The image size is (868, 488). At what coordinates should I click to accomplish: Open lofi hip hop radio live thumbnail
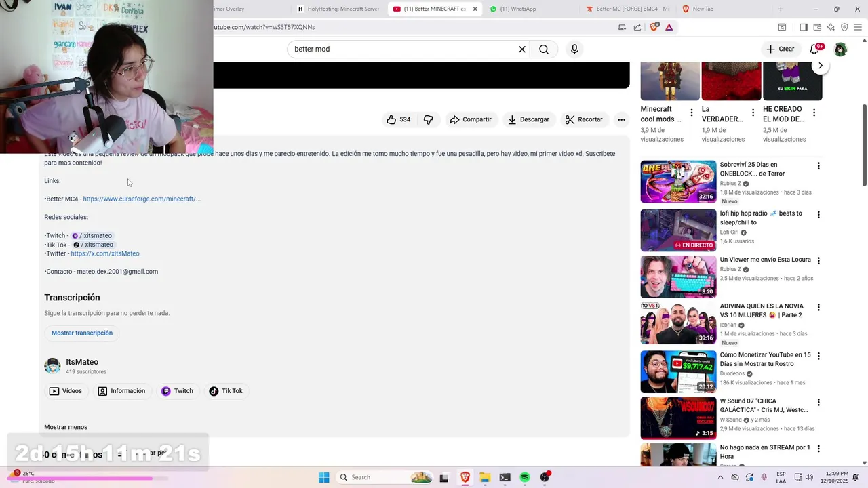tap(678, 230)
